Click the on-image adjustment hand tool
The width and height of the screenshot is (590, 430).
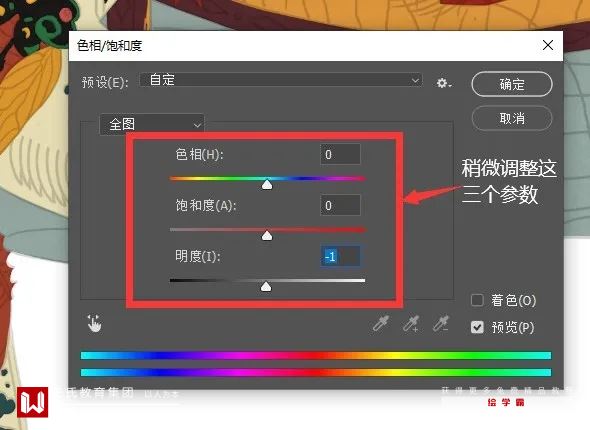(94, 324)
